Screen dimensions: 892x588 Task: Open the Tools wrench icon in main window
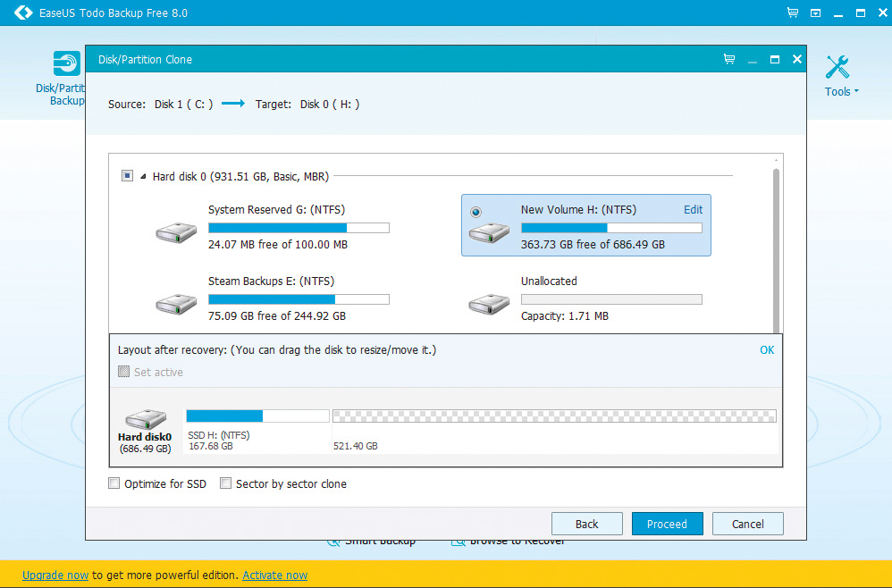tap(837, 67)
